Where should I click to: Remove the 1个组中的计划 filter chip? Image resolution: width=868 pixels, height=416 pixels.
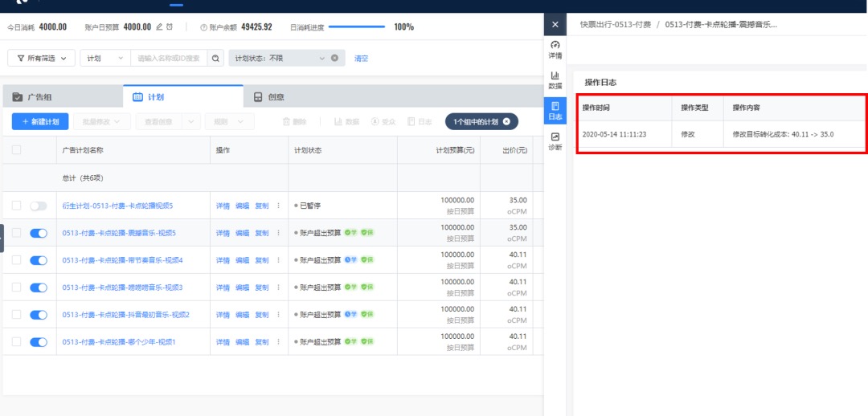click(x=506, y=122)
